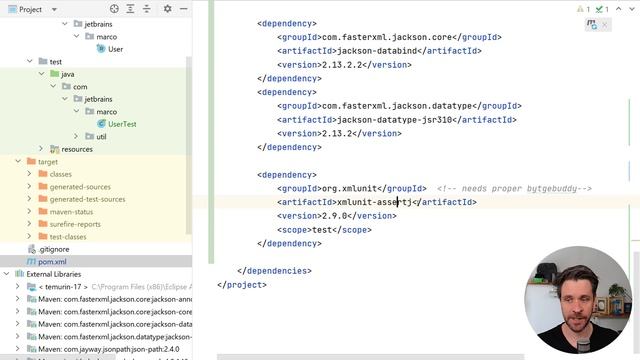Go to previous highlighted error arrow

pyautogui.click(x=619, y=9)
